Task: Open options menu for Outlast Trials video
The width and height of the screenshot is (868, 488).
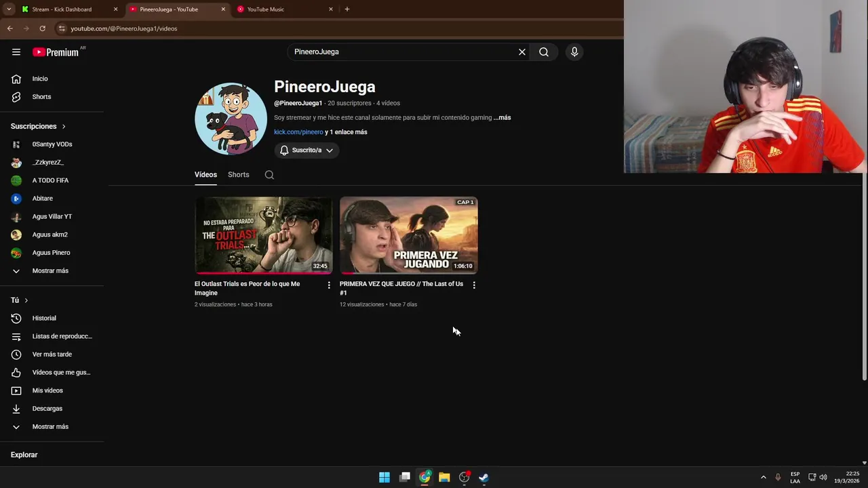Action: click(329, 285)
